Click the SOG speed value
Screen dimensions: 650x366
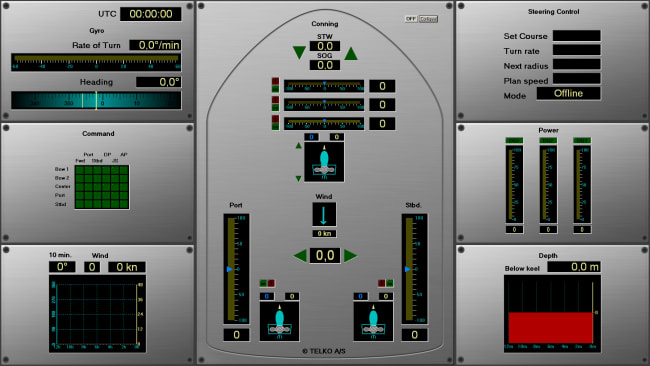(x=325, y=65)
